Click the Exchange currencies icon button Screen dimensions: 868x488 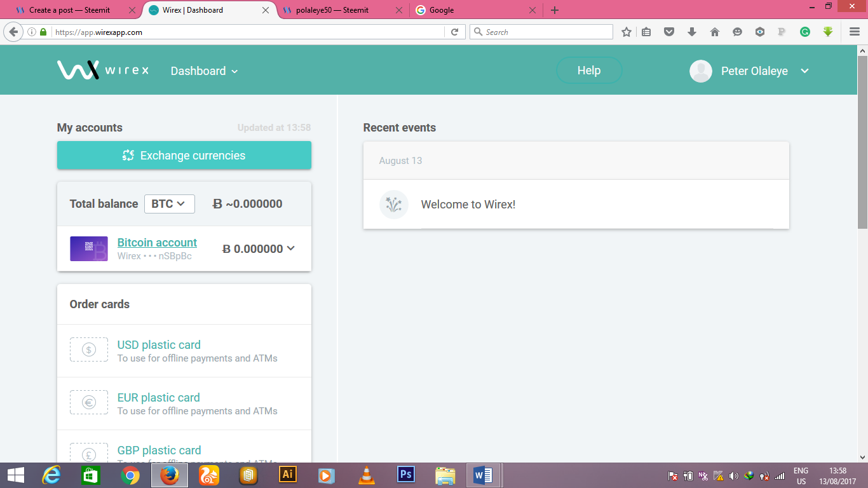128,155
